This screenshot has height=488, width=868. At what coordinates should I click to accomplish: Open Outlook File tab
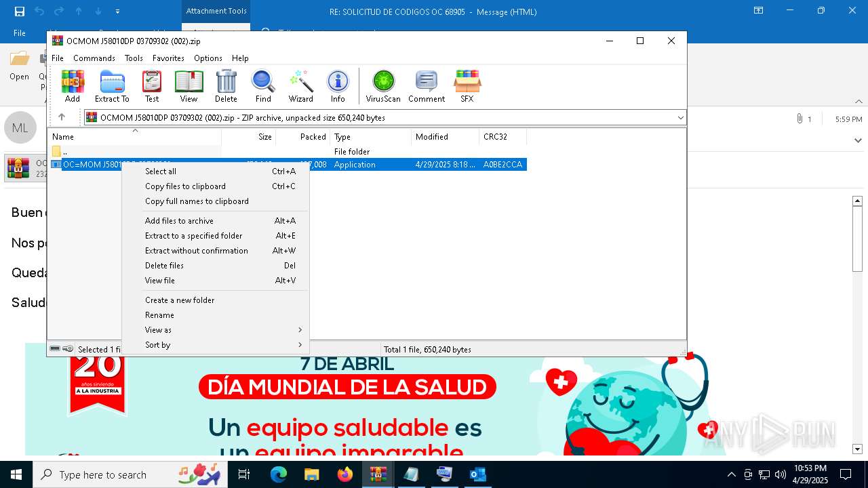tap(20, 33)
